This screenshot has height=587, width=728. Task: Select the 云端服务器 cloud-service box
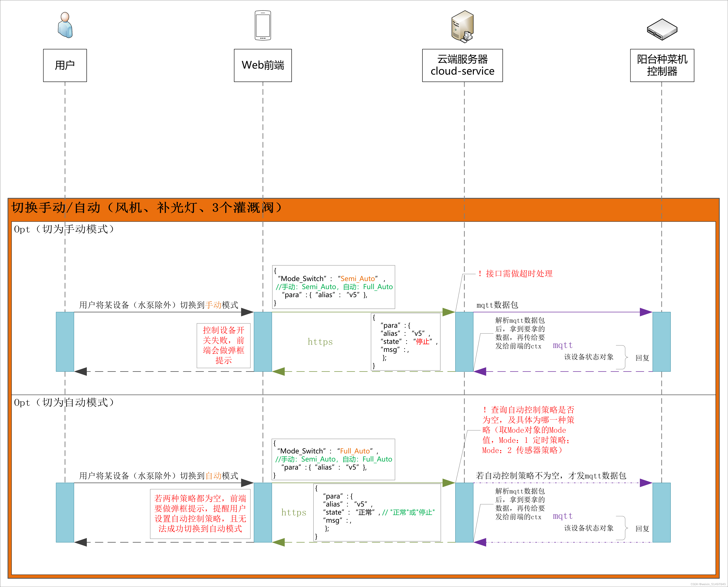point(462,65)
